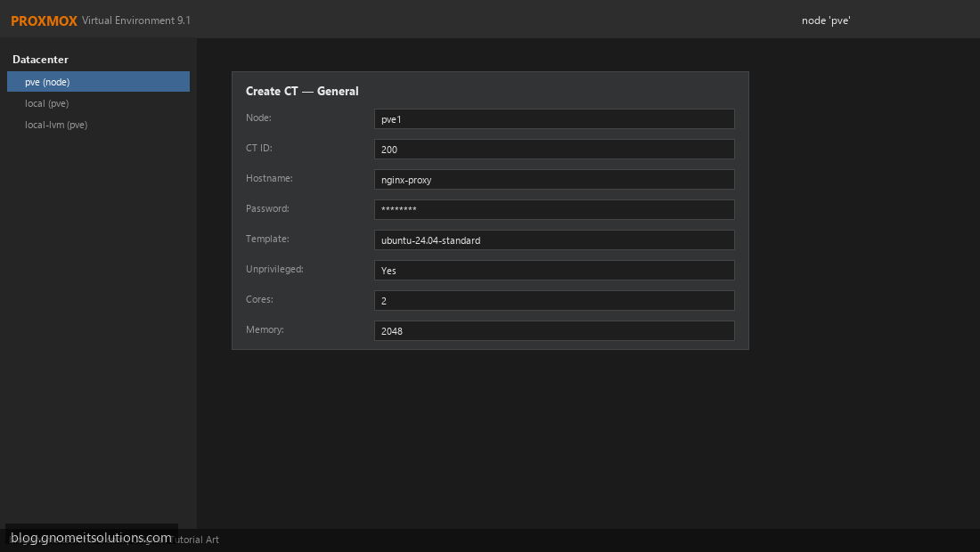Click the Password: label

coord(267,208)
